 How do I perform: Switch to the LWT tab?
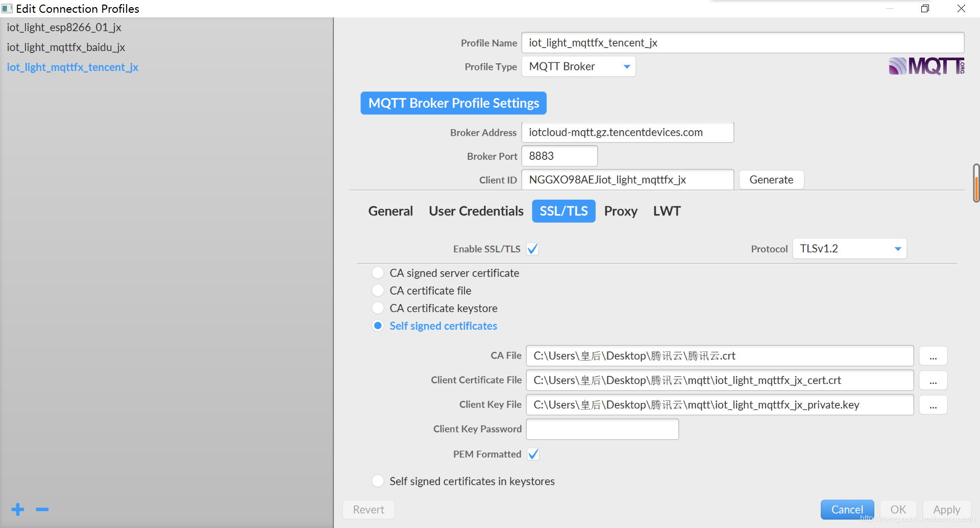click(667, 211)
